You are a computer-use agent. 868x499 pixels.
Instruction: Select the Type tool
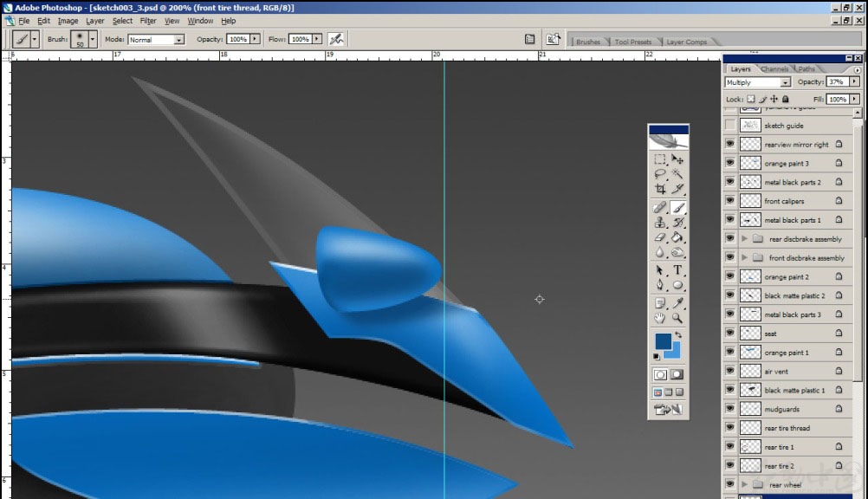point(677,270)
